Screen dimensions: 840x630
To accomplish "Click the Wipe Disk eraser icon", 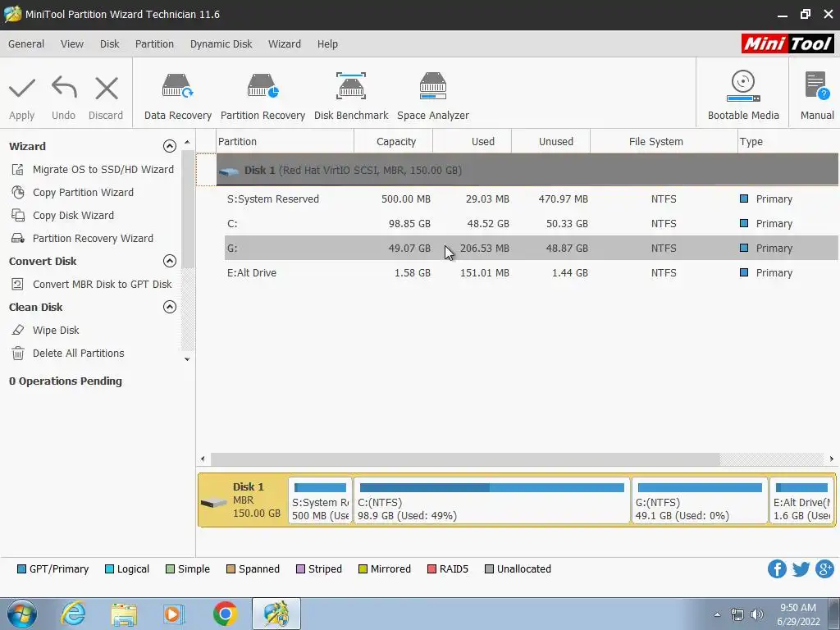I will pos(18,330).
